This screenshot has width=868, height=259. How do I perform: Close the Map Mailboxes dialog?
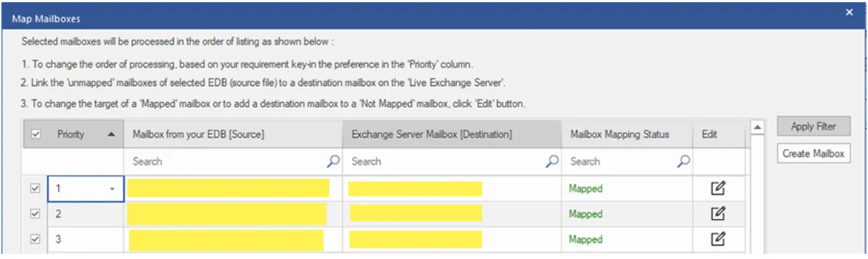pyautogui.click(x=849, y=12)
